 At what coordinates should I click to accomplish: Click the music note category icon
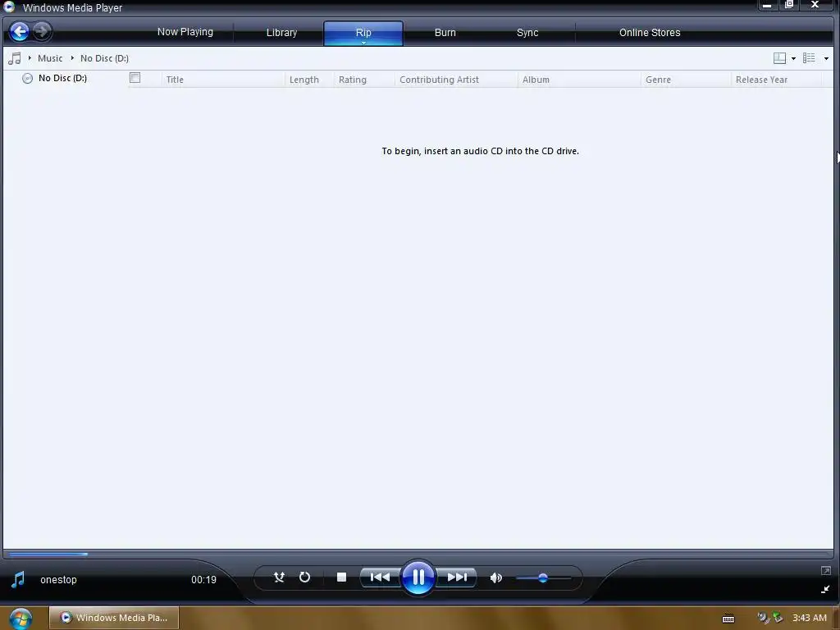point(15,58)
